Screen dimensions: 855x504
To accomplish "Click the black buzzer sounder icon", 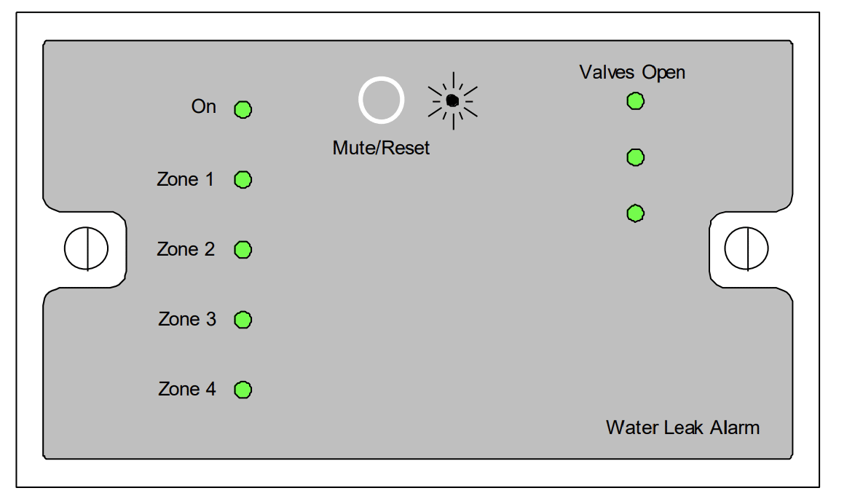I will point(452,101).
